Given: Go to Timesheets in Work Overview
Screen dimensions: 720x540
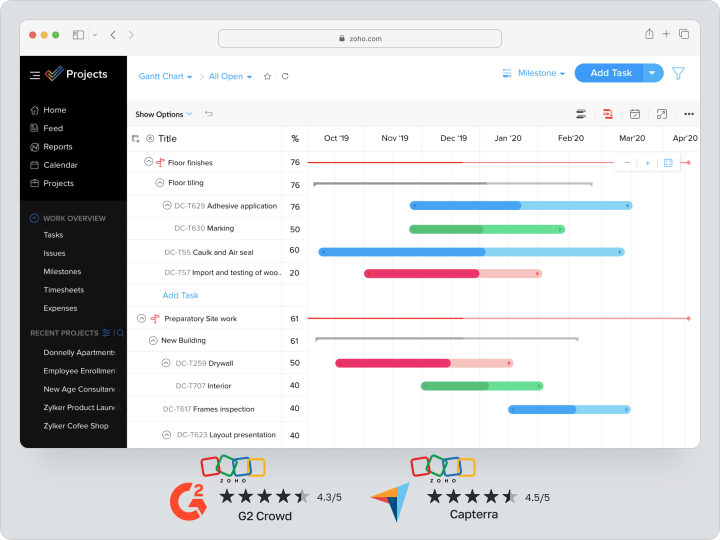Looking at the screenshot, I should [63, 290].
